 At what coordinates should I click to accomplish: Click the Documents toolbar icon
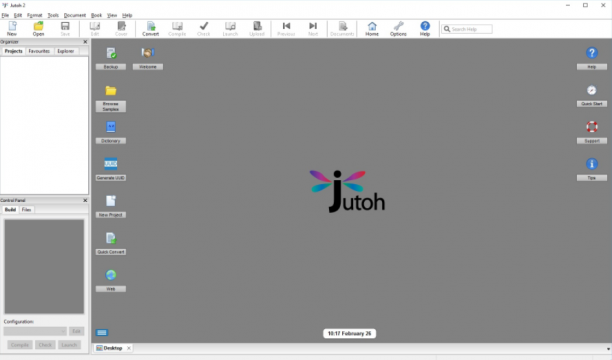(342, 29)
